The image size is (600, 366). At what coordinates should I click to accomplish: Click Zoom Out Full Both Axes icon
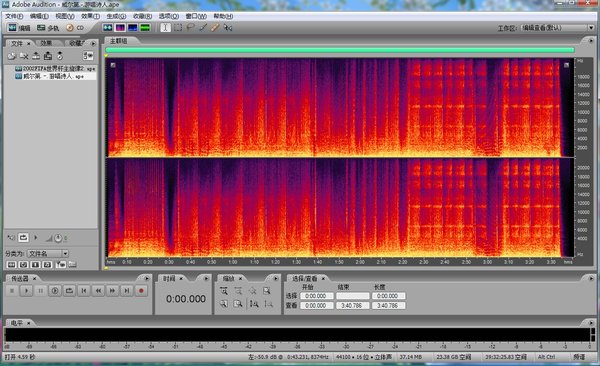(x=253, y=291)
